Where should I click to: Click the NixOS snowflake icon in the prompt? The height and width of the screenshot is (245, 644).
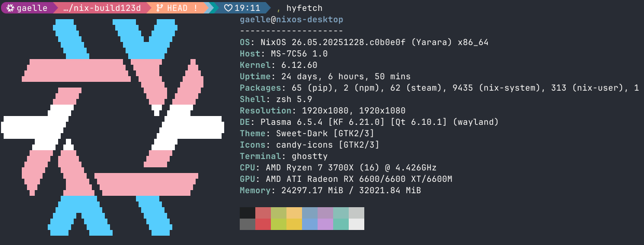point(10,8)
